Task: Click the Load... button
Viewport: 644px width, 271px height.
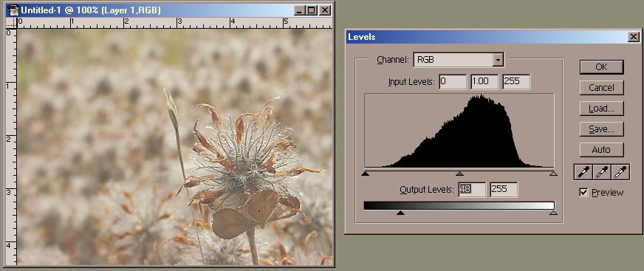Action: point(601,109)
